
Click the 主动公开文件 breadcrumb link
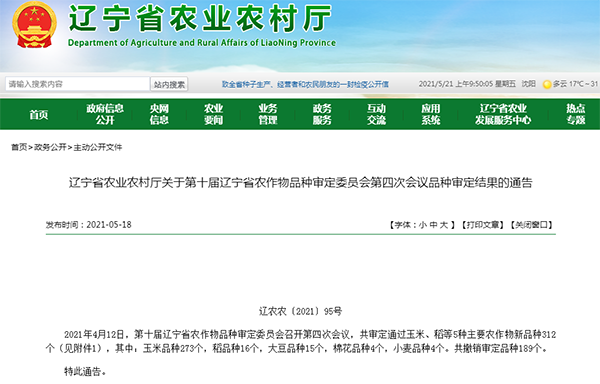[x=98, y=147]
